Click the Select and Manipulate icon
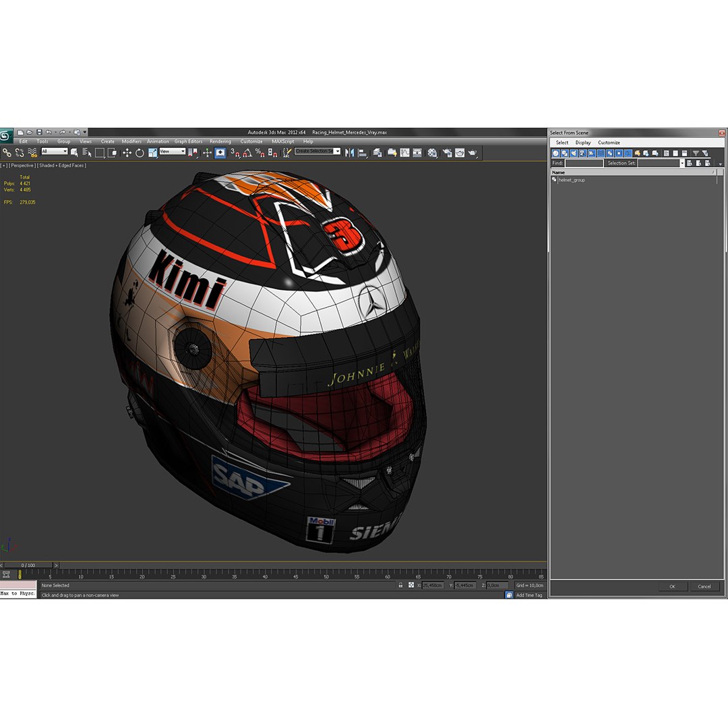Image resolution: width=728 pixels, height=728 pixels. pyautogui.click(x=207, y=152)
